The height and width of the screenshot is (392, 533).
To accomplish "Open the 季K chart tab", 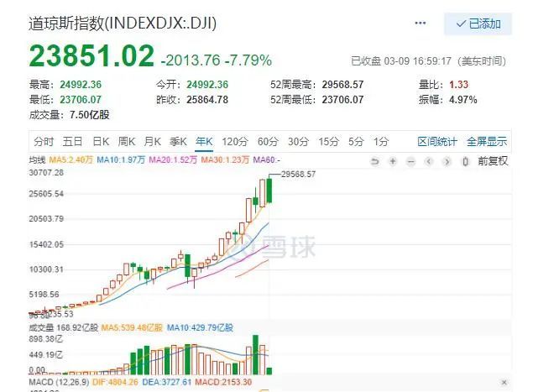I will click(x=178, y=141).
